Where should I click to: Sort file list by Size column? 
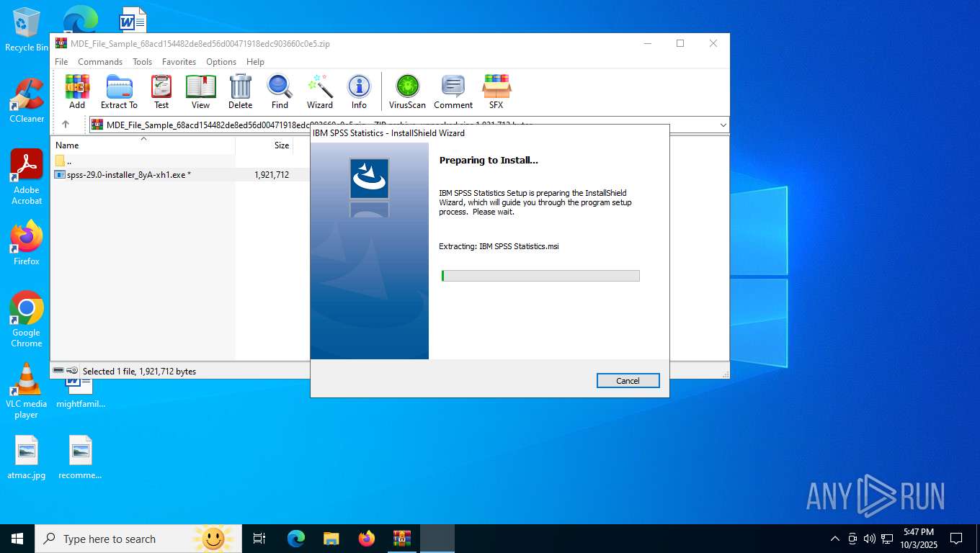click(x=264, y=145)
